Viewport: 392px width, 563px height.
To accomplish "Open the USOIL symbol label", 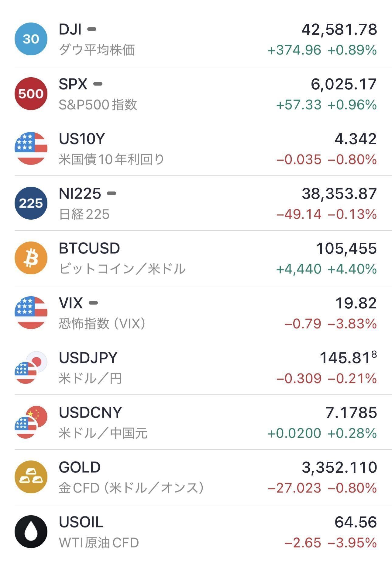I will [x=81, y=522].
